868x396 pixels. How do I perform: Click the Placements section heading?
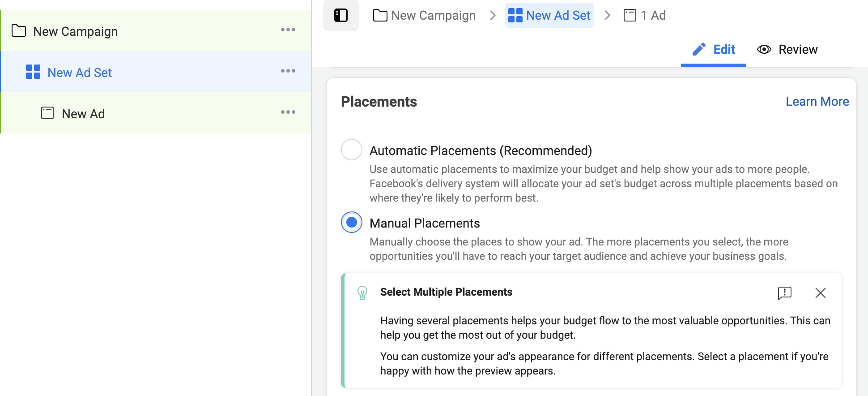[379, 102]
